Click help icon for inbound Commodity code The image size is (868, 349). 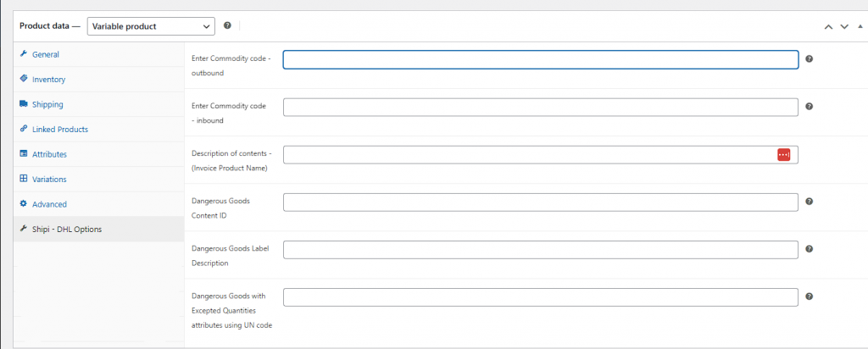coord(810,107)
